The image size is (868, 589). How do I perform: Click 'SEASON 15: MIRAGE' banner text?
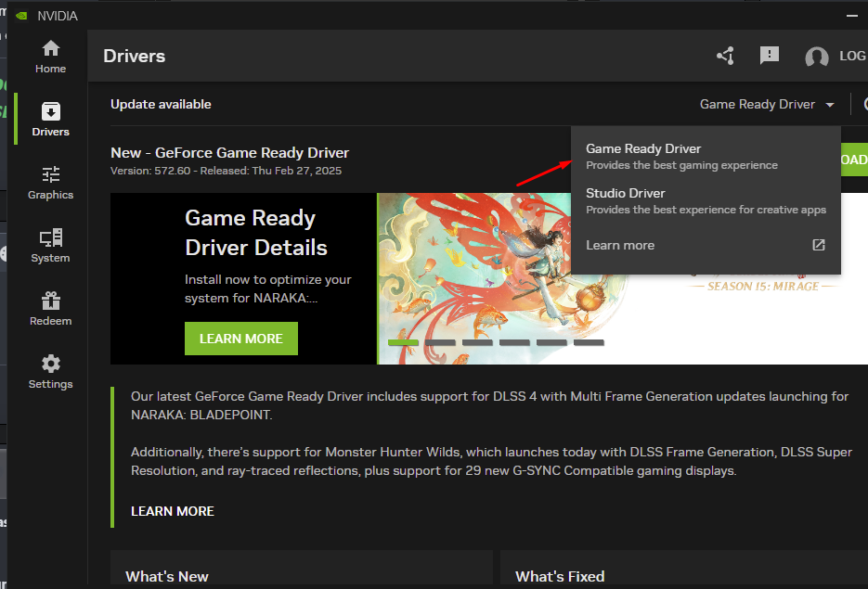point(763,286)
